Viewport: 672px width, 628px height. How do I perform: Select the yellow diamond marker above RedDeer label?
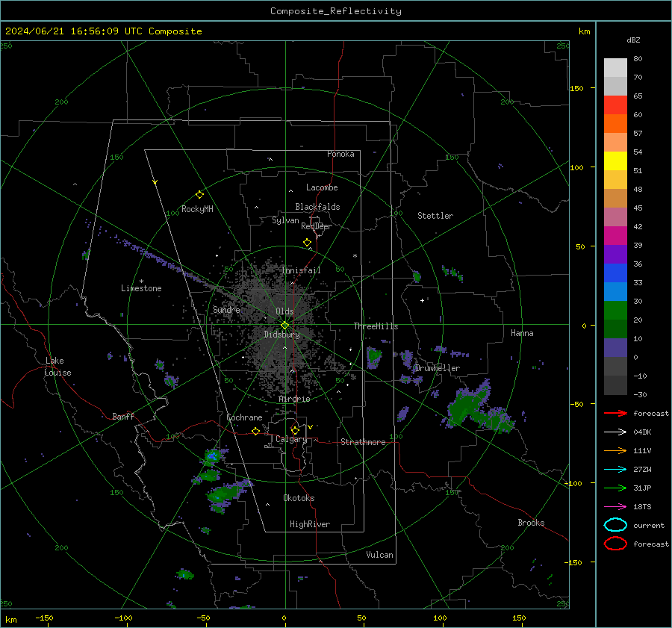(x=308, y=243)
